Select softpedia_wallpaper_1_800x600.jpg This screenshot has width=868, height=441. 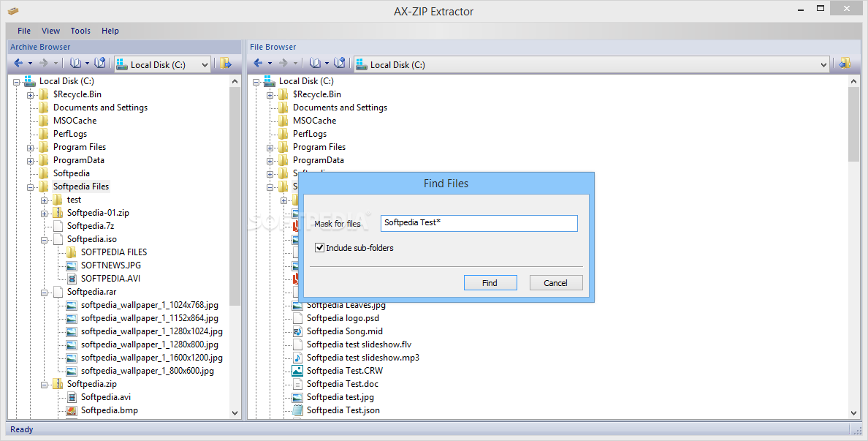[148, 371]
